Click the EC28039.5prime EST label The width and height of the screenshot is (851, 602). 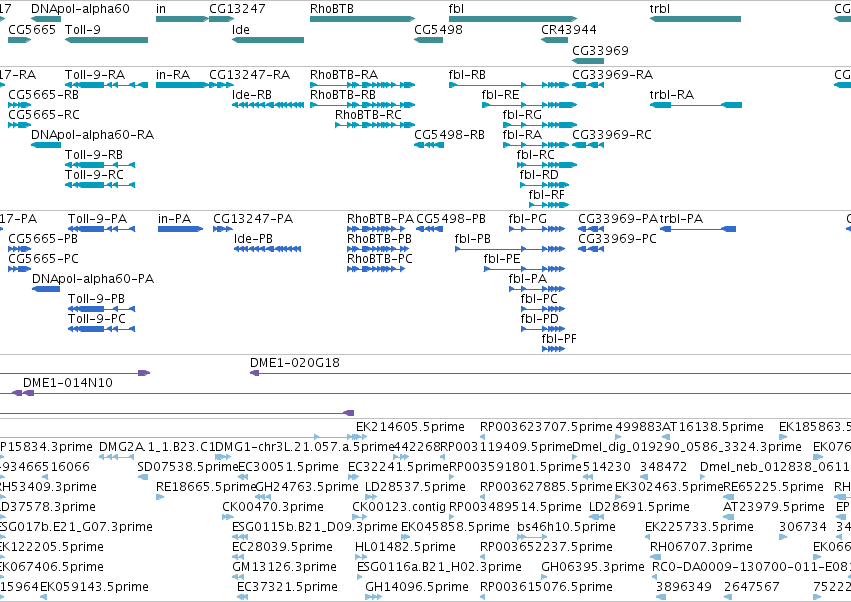click(282, 547)
